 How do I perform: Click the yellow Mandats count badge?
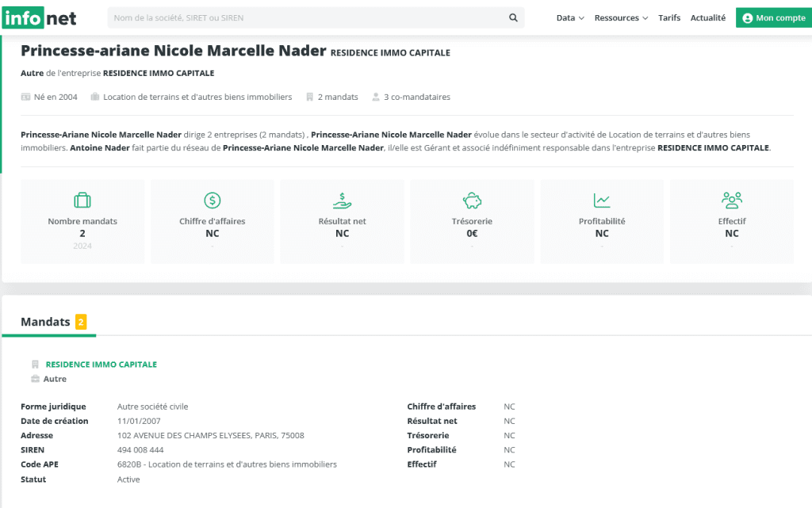click(81, 322)
